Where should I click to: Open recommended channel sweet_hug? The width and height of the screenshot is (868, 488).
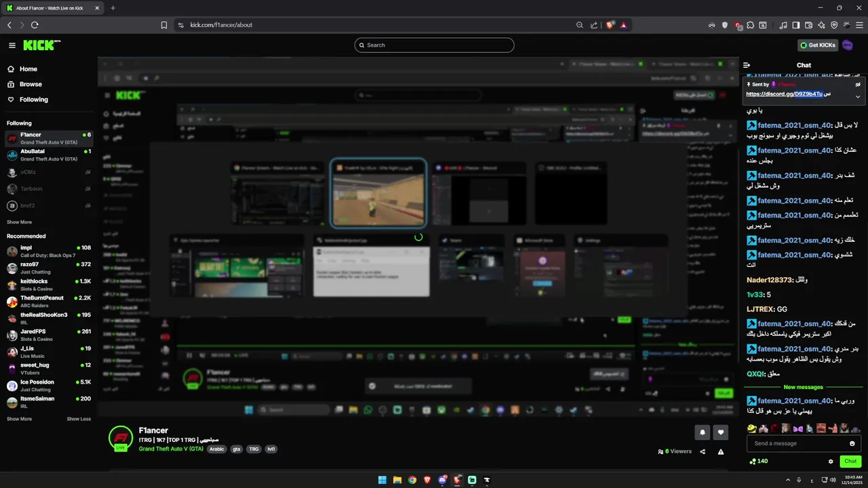(x=49, y=369)
